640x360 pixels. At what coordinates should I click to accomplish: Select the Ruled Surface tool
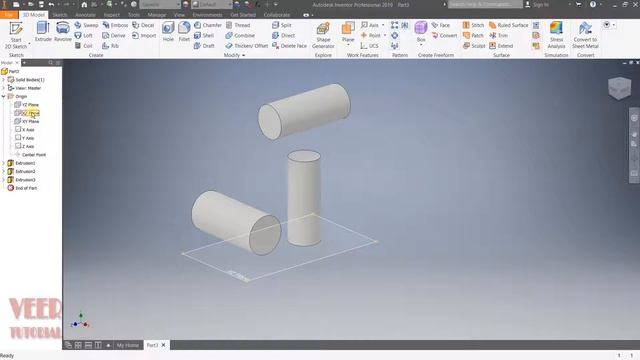click(x=509, y=25)
